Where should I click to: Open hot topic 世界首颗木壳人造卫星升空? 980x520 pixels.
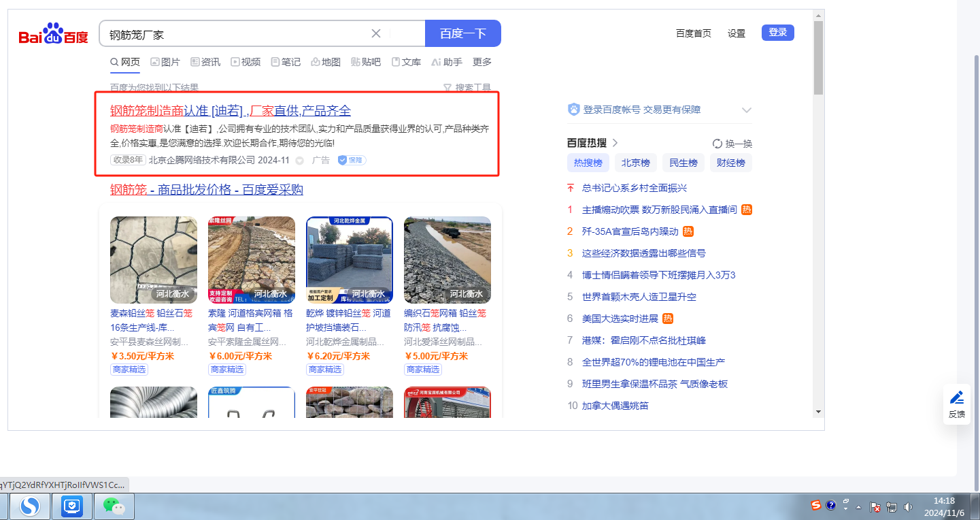click(x=639, y=297)
